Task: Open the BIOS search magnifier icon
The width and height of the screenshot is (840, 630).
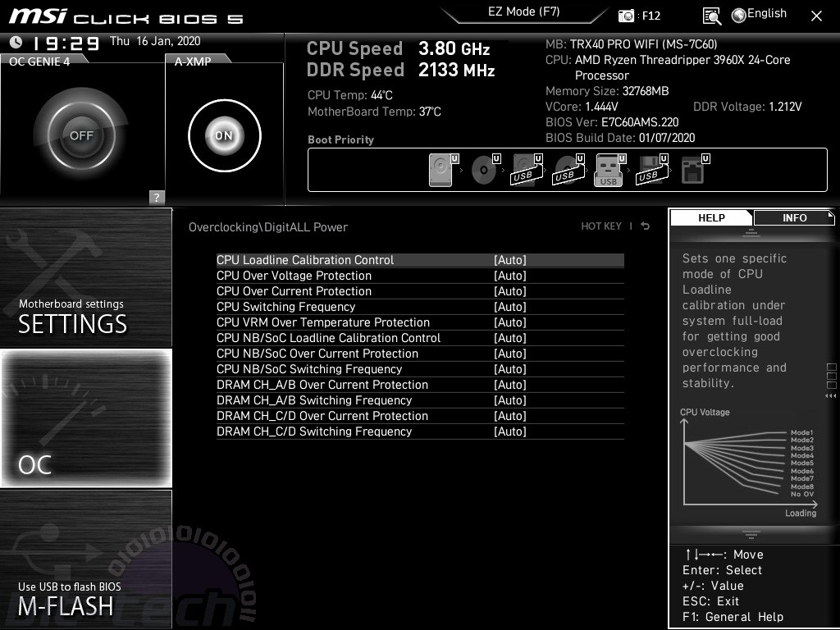Action: 711,16
